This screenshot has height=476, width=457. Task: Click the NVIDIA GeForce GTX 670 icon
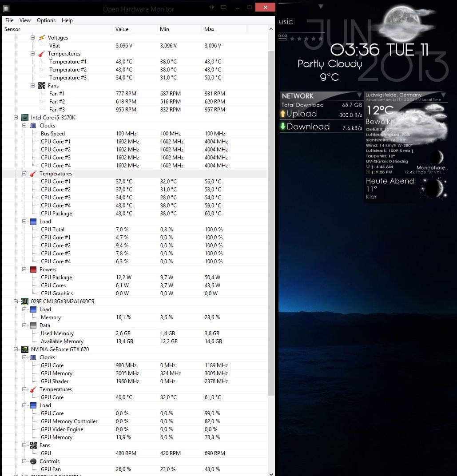(x=25, y=349)
